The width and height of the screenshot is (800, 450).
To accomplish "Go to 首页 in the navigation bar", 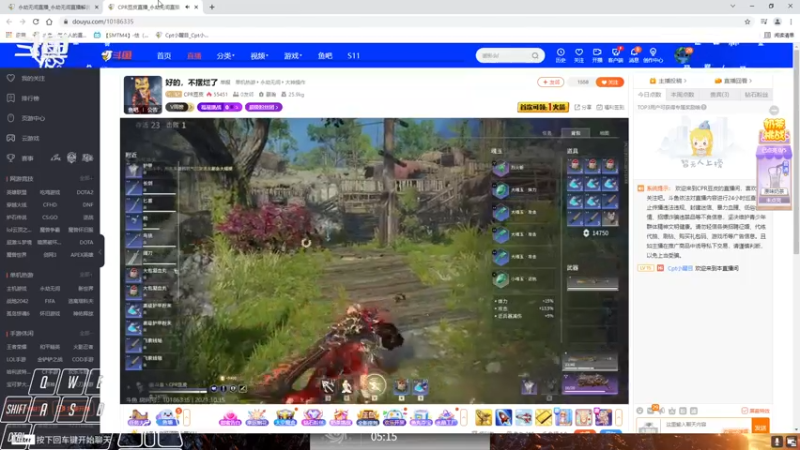I will pos(164,56).
